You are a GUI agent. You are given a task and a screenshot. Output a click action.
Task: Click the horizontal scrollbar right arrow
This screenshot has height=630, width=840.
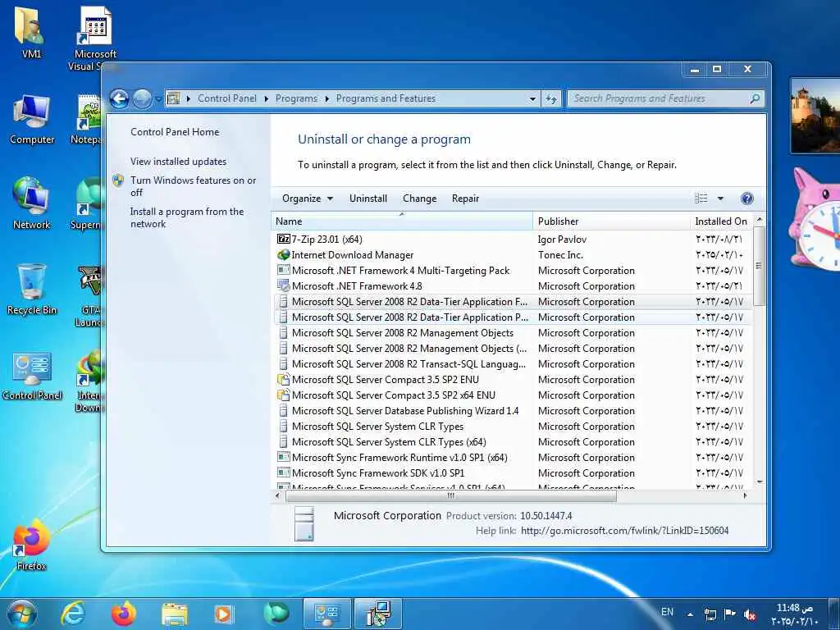745,496
